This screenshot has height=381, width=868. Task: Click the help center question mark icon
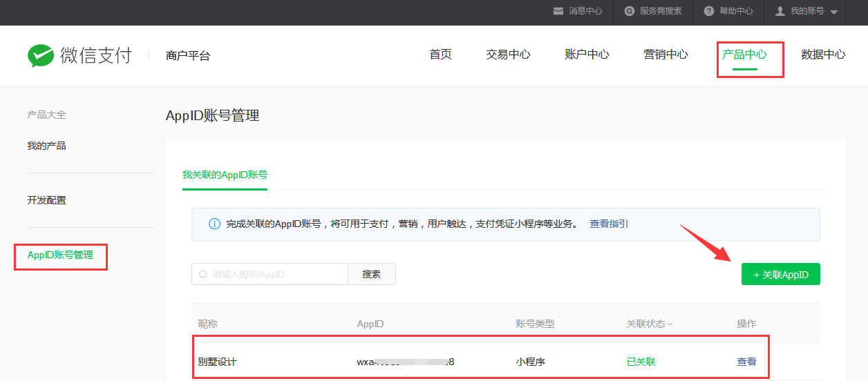point(708,11)
